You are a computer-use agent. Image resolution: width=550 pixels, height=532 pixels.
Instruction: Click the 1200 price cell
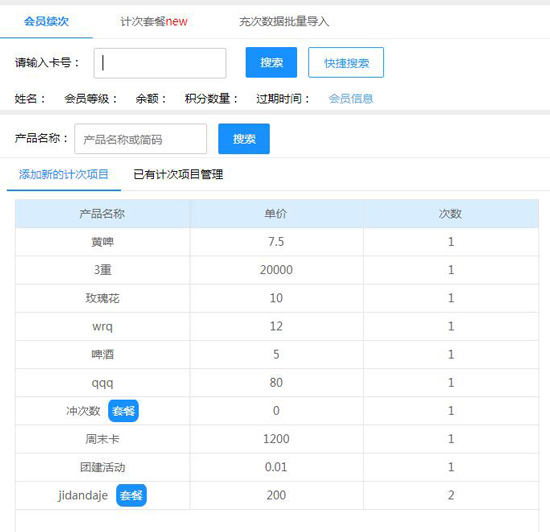point(276,439)
